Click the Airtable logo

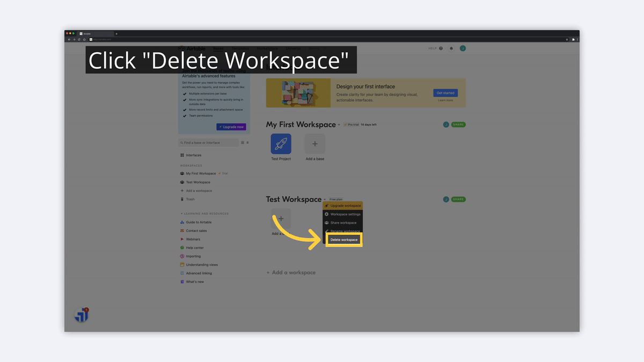[192, 48]
